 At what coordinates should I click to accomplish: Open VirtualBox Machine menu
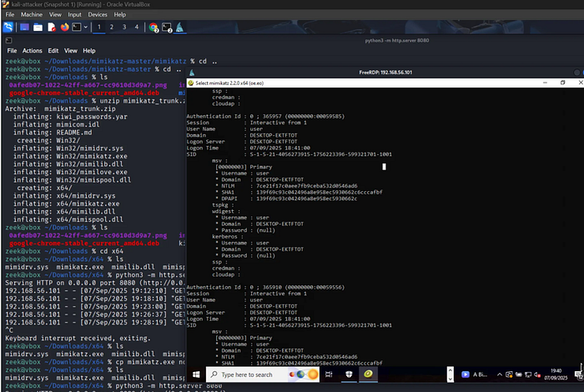point(32,14)
